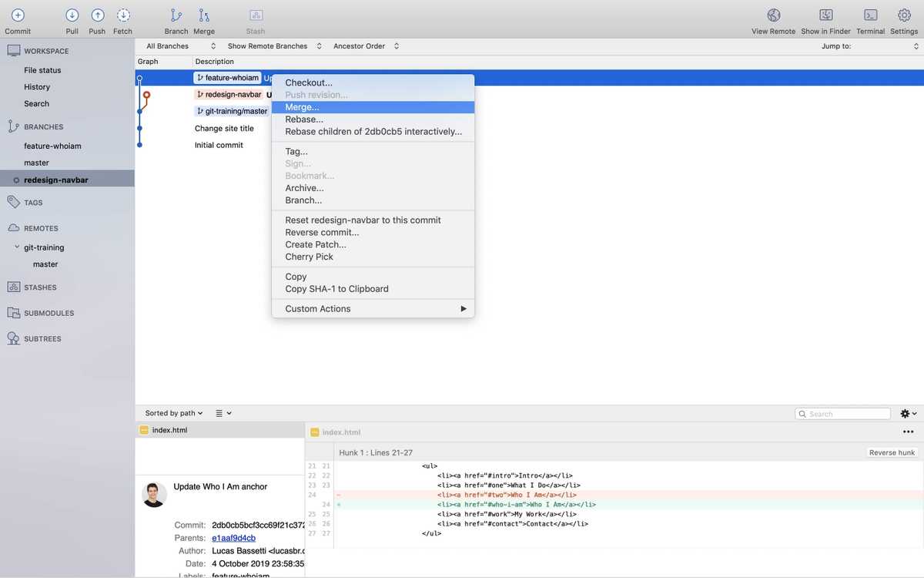
Task: Open the Commit dialog from the toolbar
Action: pos(17,15)
